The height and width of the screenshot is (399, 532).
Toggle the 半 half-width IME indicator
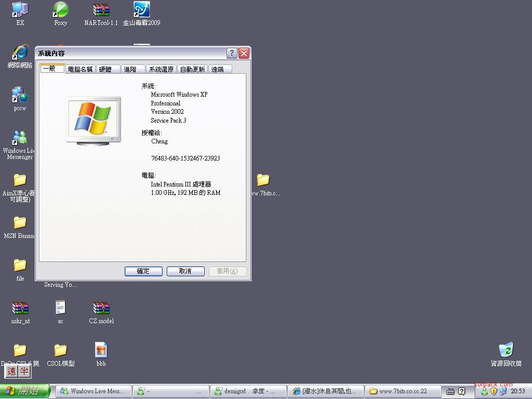pyautogui.click(x=24, y=371)
